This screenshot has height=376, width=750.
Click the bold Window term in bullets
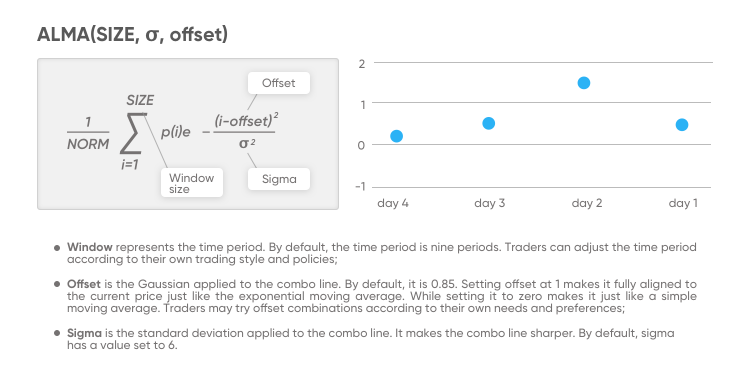[89, 247]
